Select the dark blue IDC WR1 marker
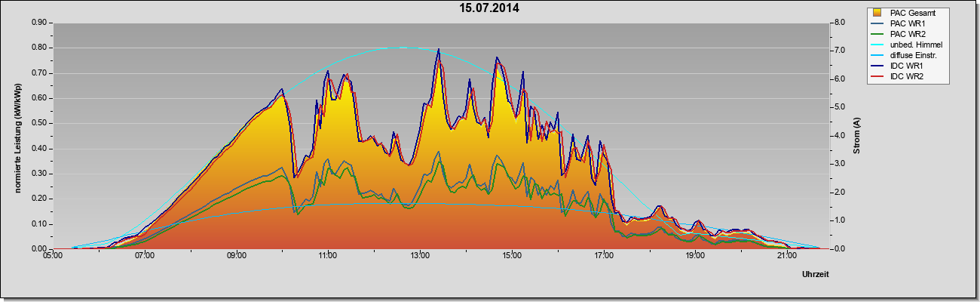The width and height of the screenshot is (980, 302). [878, 66]
